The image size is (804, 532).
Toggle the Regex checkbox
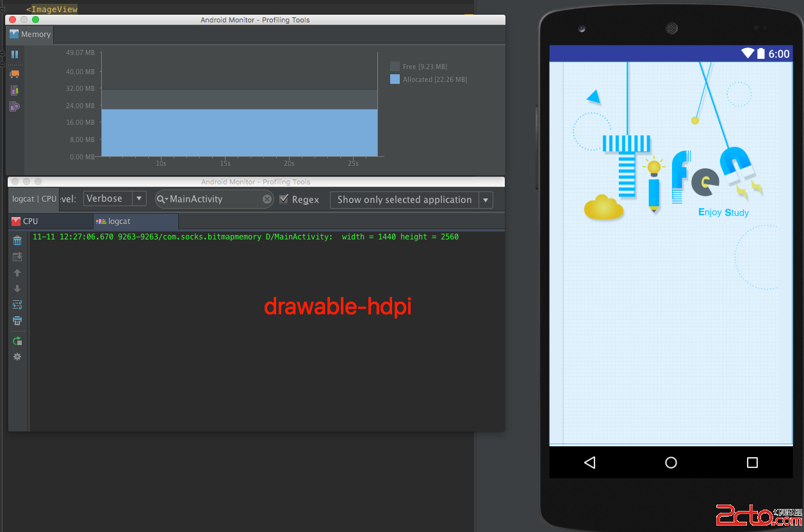pos(284,199)
